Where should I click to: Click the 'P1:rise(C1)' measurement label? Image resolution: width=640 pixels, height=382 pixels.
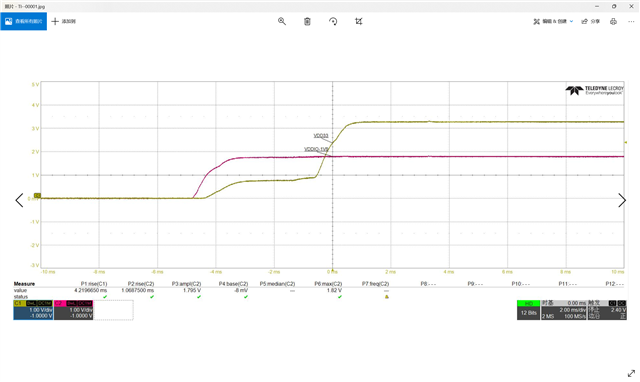pos(94,284)
